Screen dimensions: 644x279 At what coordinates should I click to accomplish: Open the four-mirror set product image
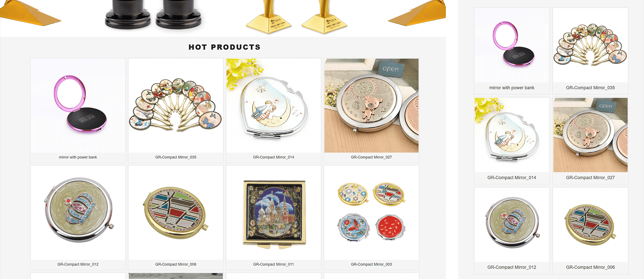[x=371, y=213]
